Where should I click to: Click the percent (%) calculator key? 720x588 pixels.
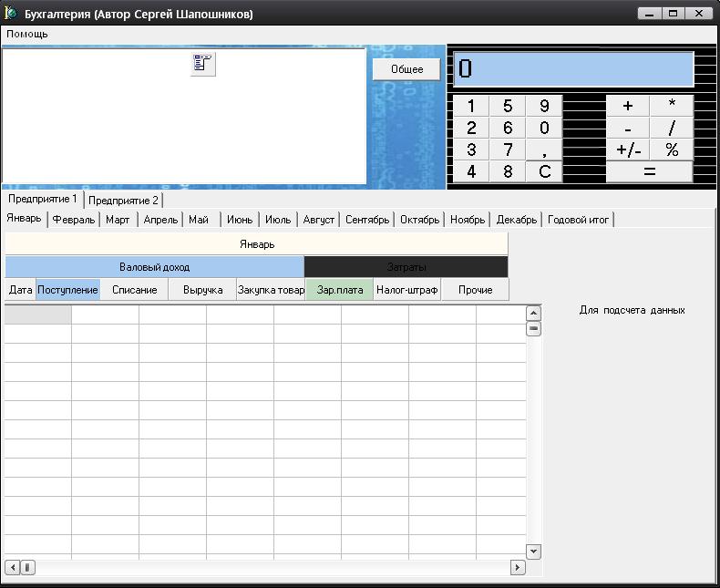coord(672,150)
